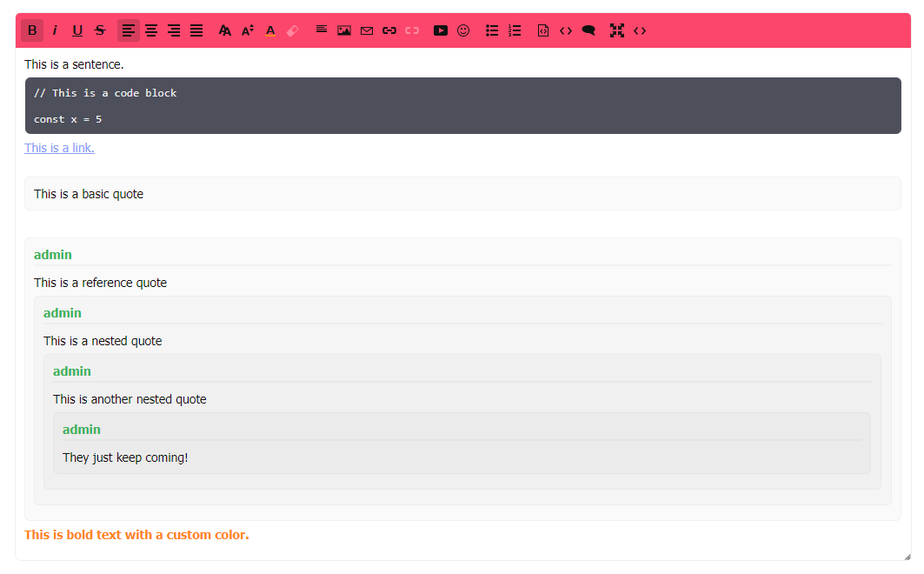
Task: Apply strikethrough formatting
Action: [x=100, y=30]
